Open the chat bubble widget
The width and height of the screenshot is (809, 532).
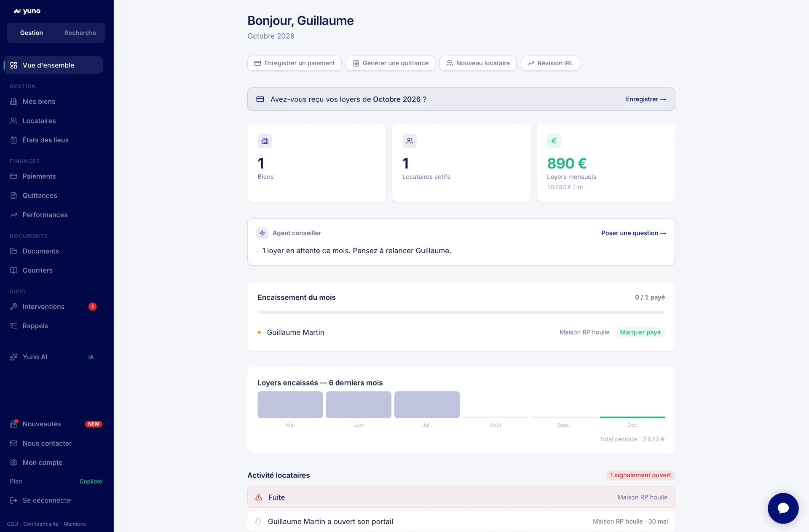click(x=783, y=508)
